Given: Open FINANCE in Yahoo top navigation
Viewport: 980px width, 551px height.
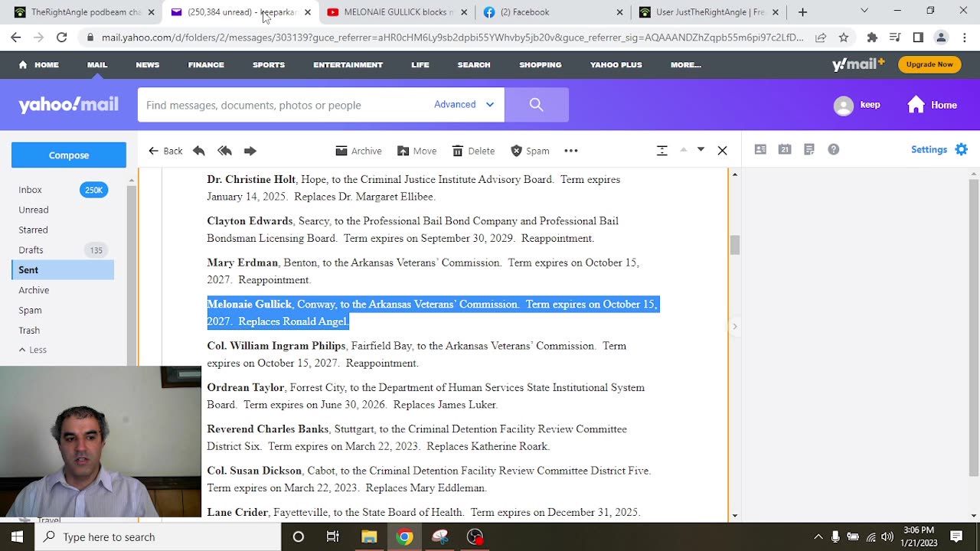Looking at the screenshot, I should click(x=206, y=65).
